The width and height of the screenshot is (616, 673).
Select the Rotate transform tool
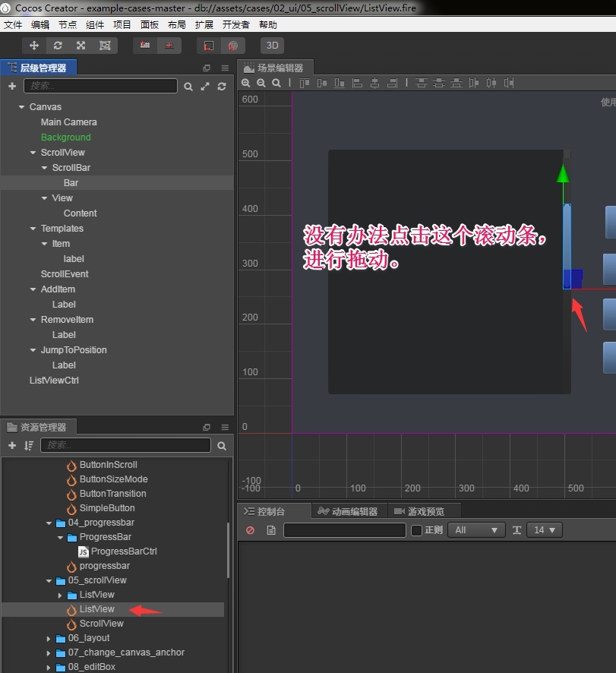pyautogui.click(x=58, y=46)
